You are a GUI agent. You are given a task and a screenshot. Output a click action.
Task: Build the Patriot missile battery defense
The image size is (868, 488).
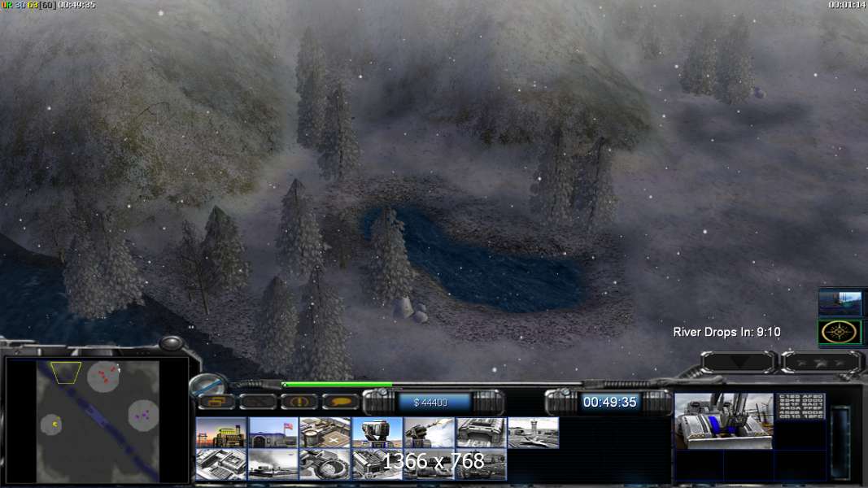point(377,433)
